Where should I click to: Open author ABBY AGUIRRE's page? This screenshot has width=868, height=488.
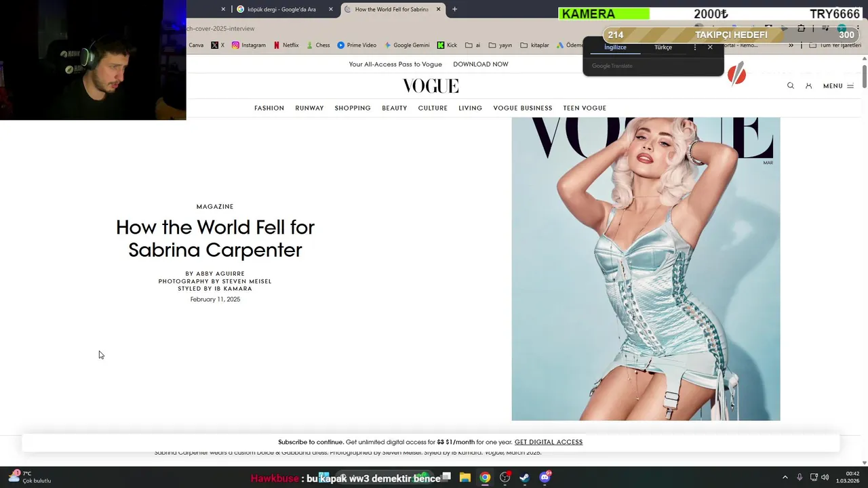pyautogui.click(x=220, y=274)
